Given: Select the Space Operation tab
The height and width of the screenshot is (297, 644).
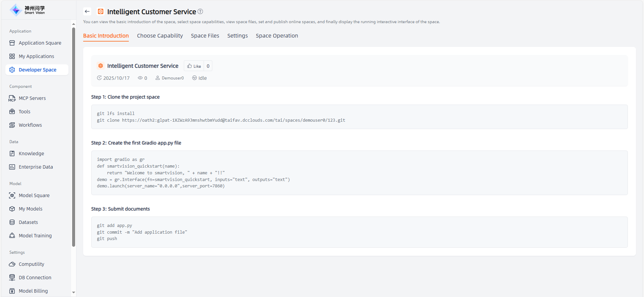Looking at the screenshot, I should (x=277, y=36).
